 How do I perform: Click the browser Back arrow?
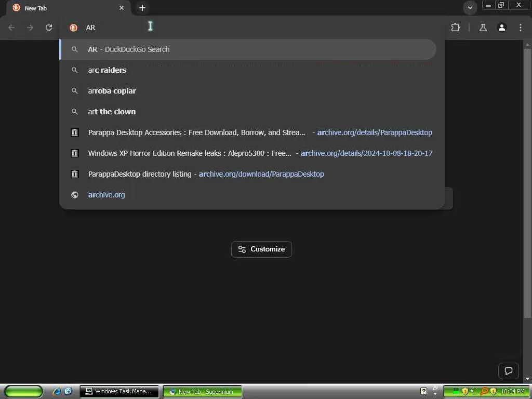pyautogui.click(x=11, y=28)
